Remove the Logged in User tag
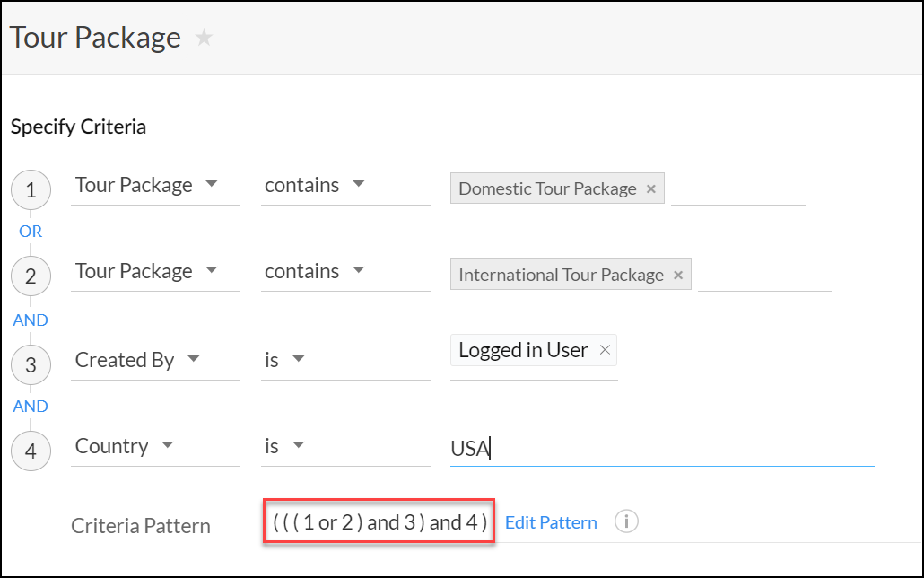Screen dimensions: 924x578 point(605,350)
